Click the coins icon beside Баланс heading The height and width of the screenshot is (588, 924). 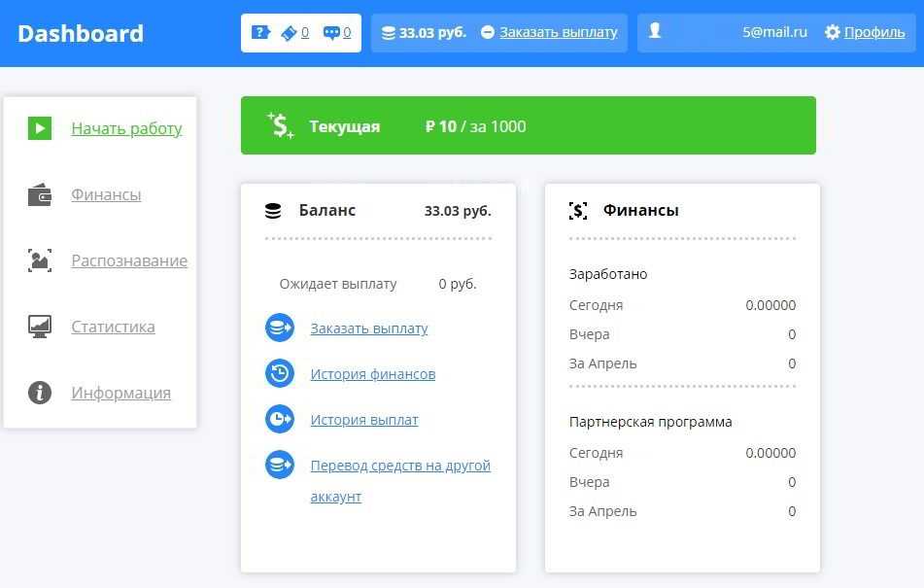coord(273,211)
